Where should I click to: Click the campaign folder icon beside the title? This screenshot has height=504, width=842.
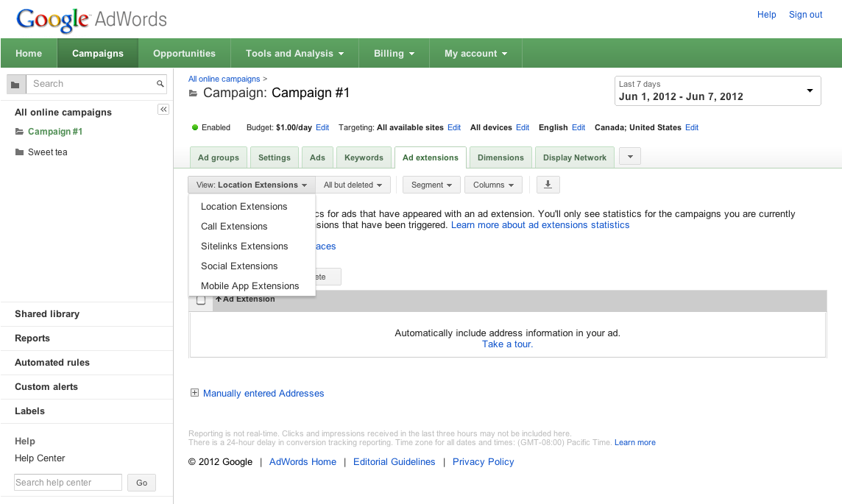[194, 93]
